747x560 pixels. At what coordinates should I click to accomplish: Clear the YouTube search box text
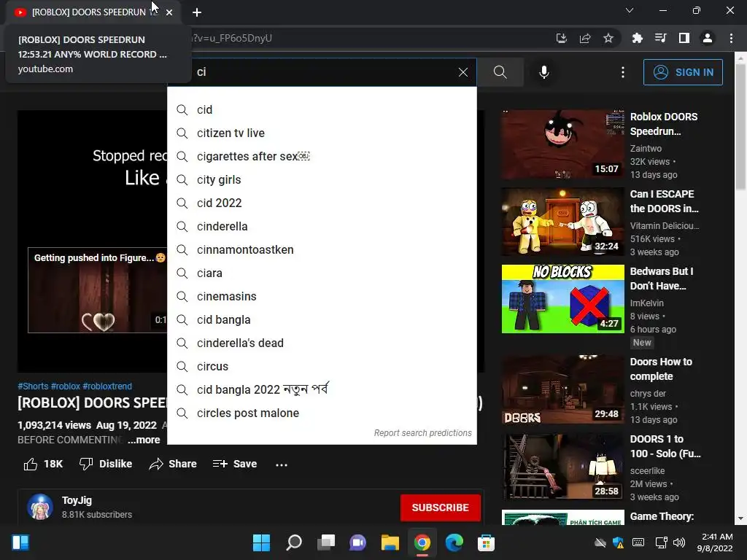[x=462, y=72]
